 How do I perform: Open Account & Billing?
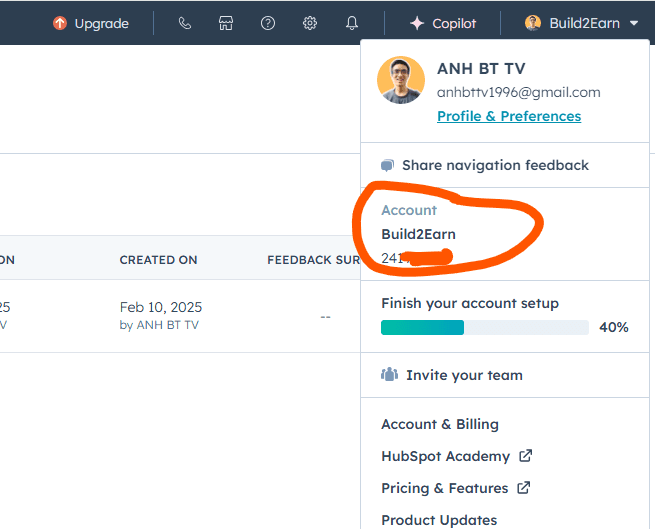[440, 424]
